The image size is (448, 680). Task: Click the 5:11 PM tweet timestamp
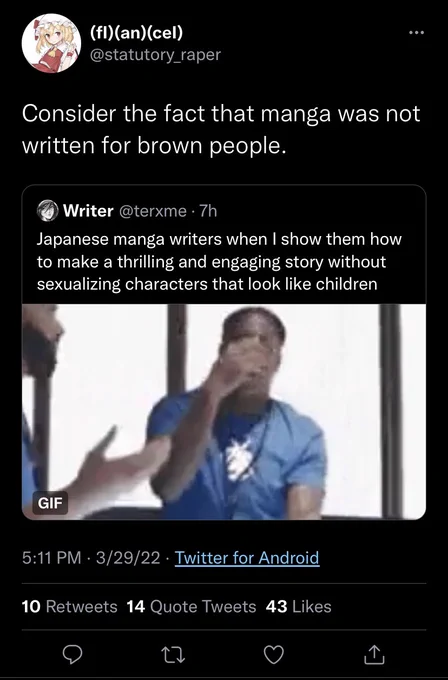coord(52,558)
